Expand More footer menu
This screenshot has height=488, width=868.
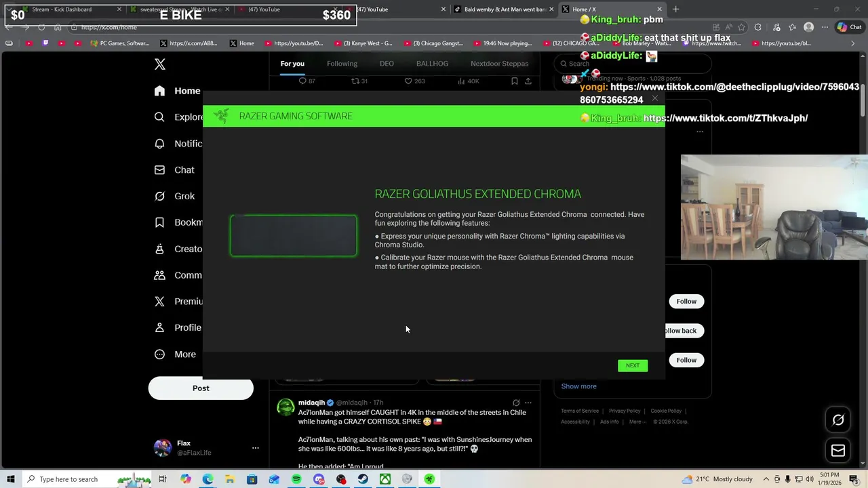coord(637,422)
